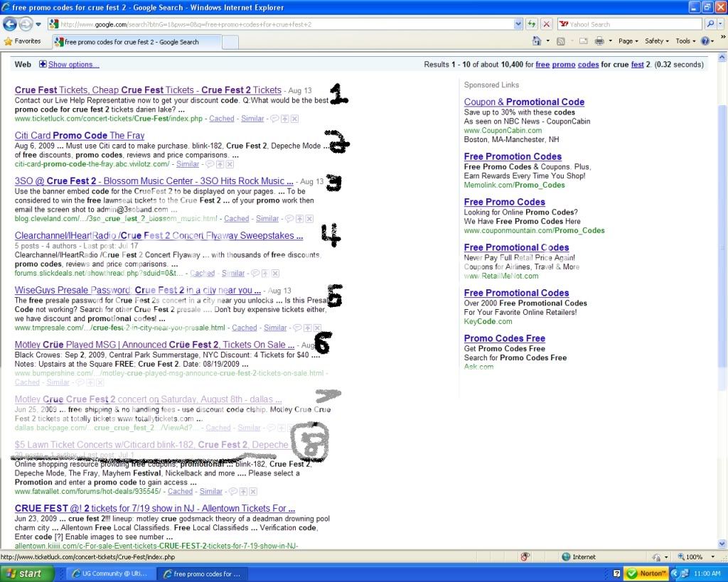728x582 pixels.
Task: Click the comment bubble icon on the tmpresale.com result
Action: pos(297,328)
